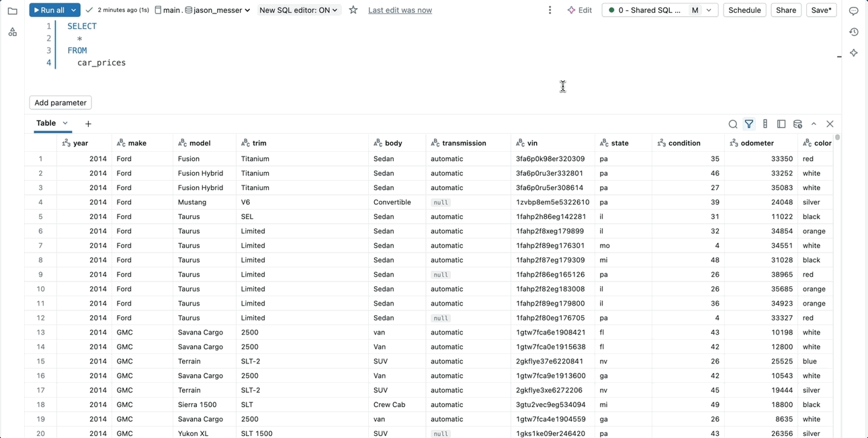Open the comments icon in right sidebar
Viewport: 868px width, 438px height.
(x=854, y=11)
